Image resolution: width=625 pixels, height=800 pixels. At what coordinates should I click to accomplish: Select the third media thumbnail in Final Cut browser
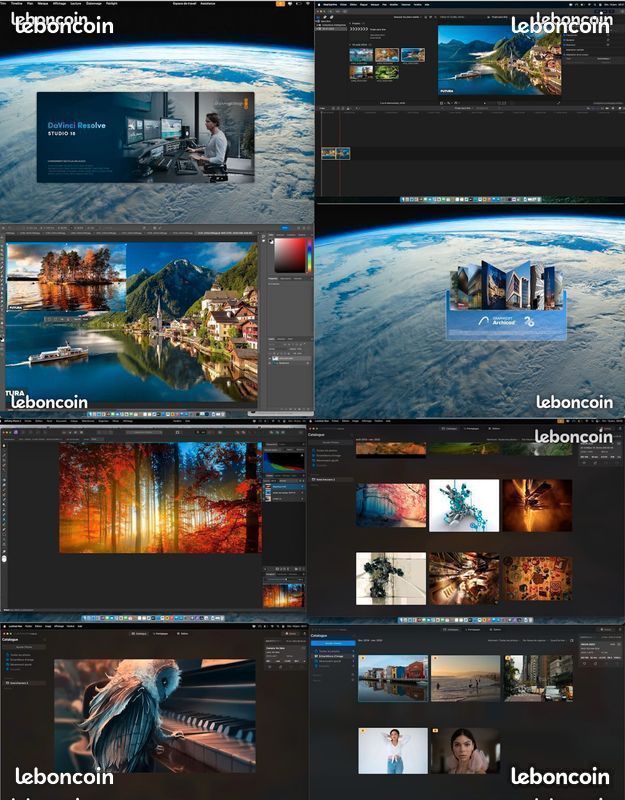pyautogui.click(x=413, y=55)
